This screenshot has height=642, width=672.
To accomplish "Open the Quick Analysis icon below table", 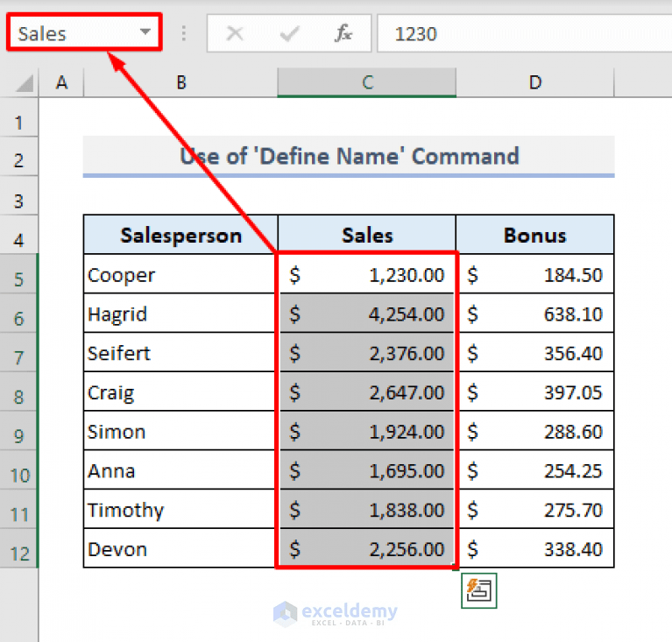I will point(478,590).
